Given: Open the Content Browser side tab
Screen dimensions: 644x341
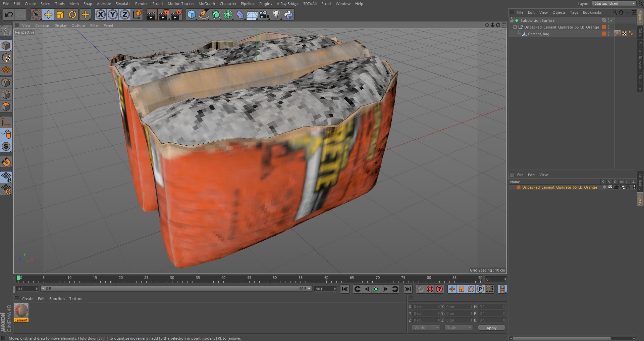Looking at the screenshot, I should pos(640,55).
